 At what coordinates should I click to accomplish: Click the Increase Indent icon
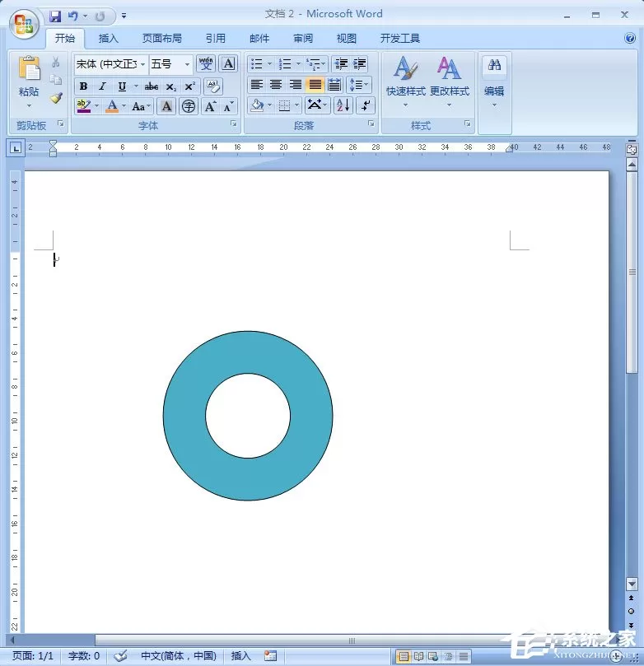click(359, 64)
